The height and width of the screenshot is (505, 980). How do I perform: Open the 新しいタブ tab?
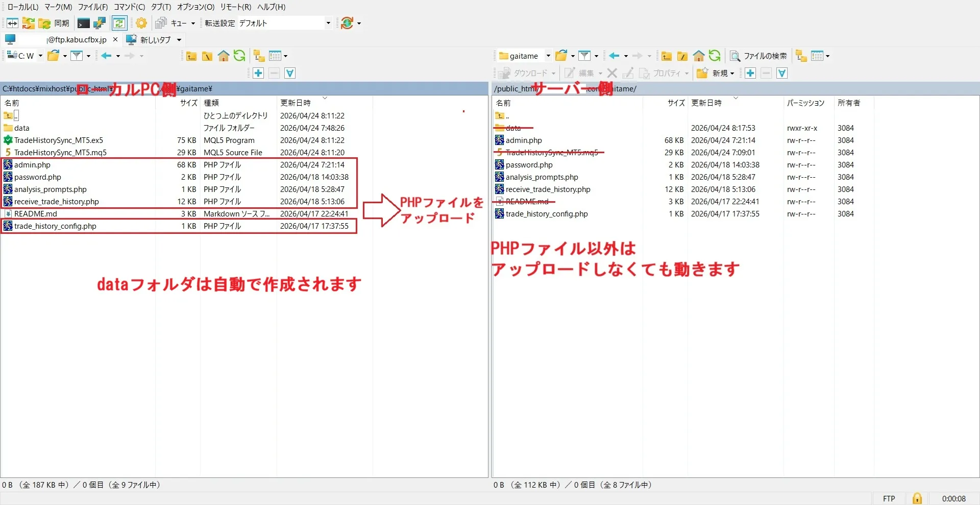tap(154, 40)
